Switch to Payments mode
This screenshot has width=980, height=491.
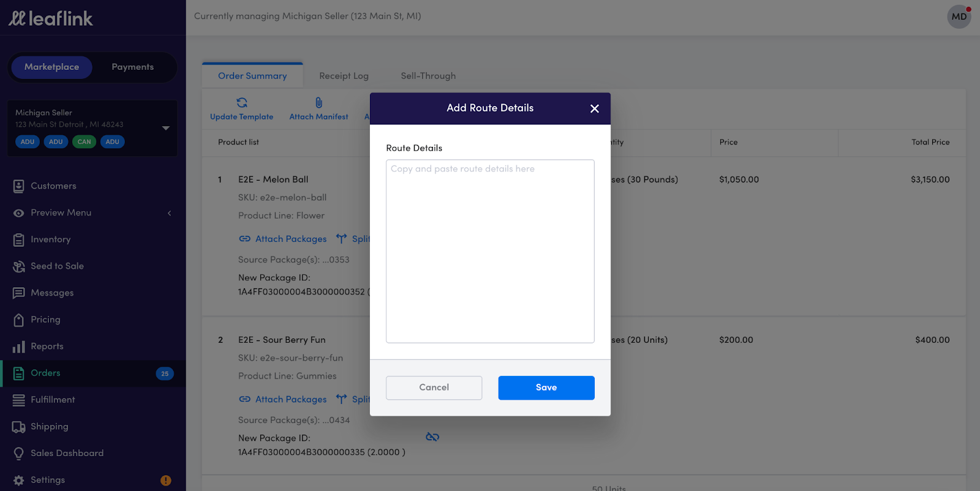[x=132, y=67]
